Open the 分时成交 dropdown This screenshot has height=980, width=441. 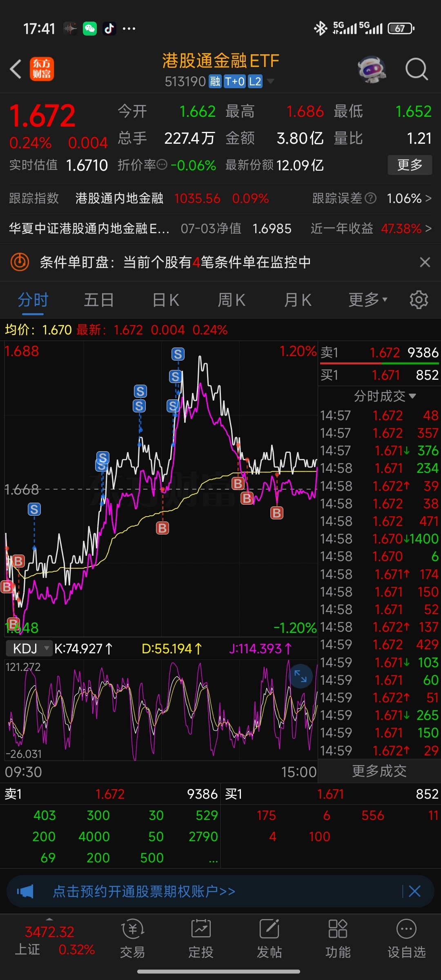[385, 396]
